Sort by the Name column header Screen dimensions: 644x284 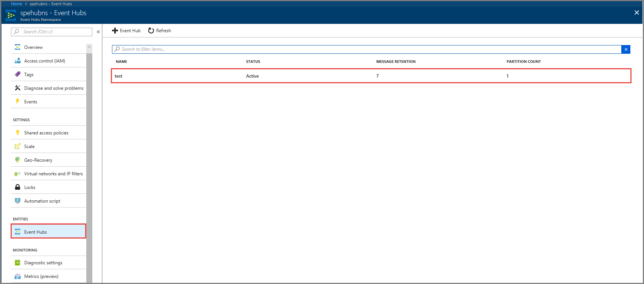tap(121, 61)
